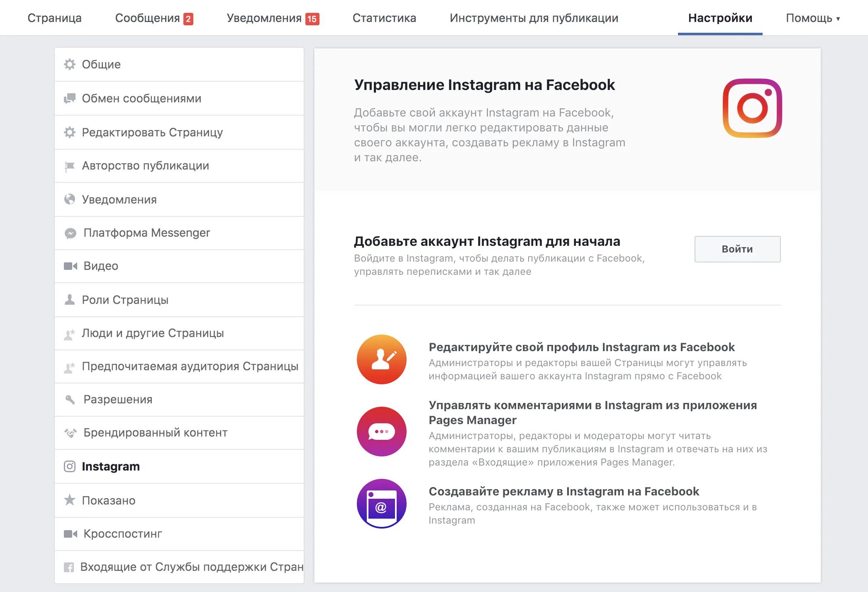This screenshot has width=868, height=592.
Task: Click the purple ad window circle icon
Action: pyautogui.click(x=381, y=504)
